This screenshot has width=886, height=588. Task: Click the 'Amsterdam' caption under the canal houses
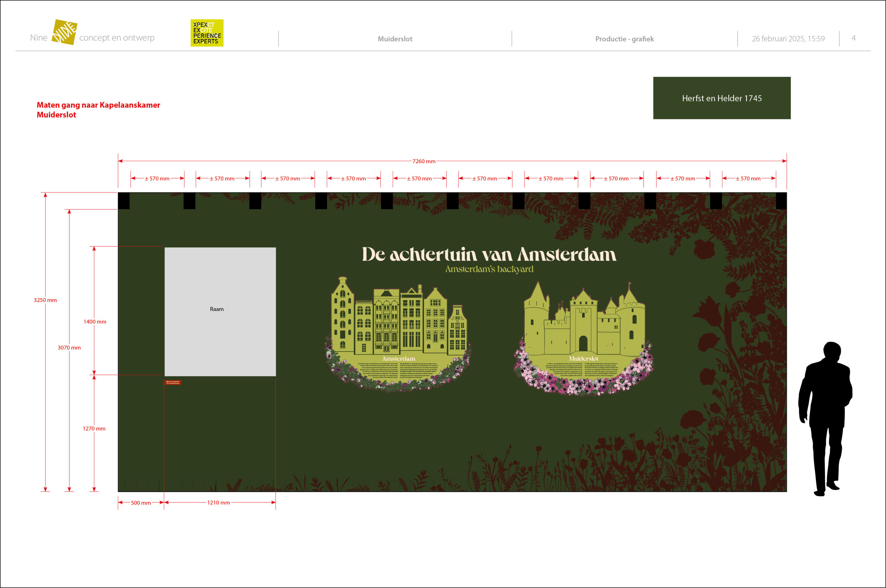coord(399,359)
